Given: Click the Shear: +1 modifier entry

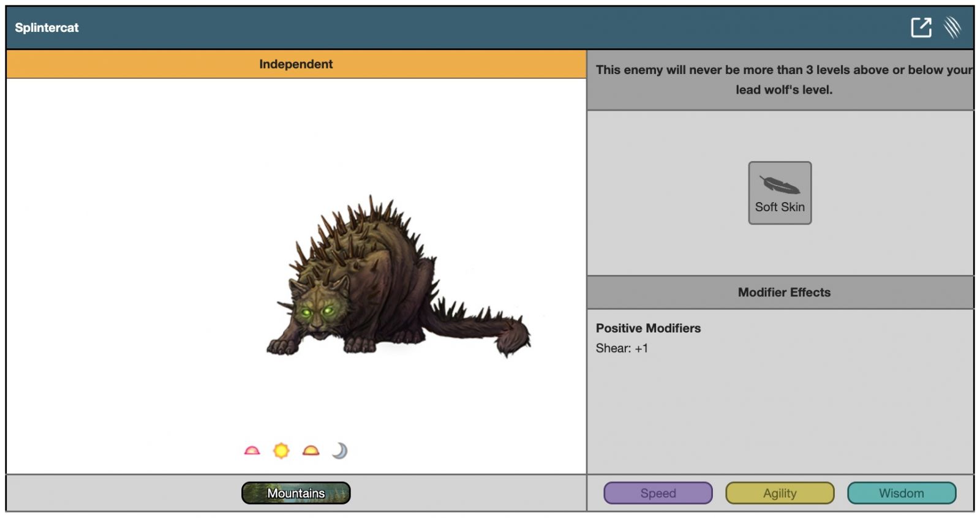Looking at the screenshot, I should point(622,348).
